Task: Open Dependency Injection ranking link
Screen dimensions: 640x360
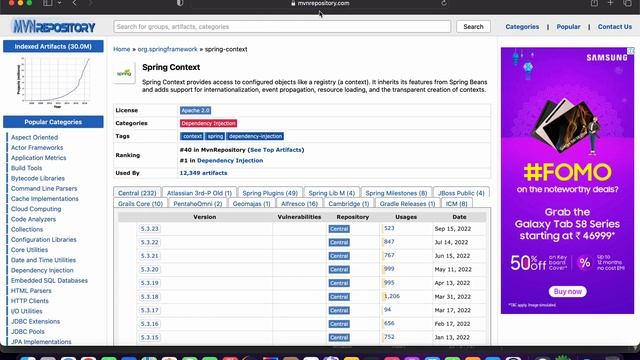Action: click(x=230, y=160)
